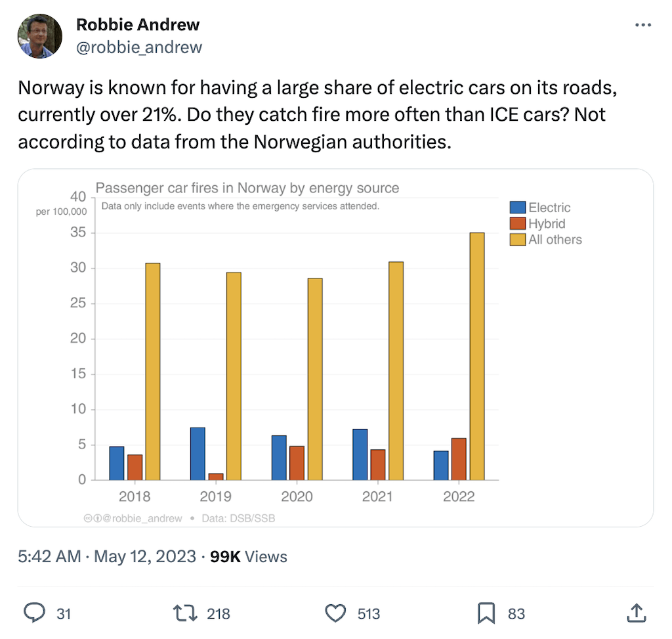Like the tweet with heart icon
Screen dimensions: 672x639
(335, 613)
